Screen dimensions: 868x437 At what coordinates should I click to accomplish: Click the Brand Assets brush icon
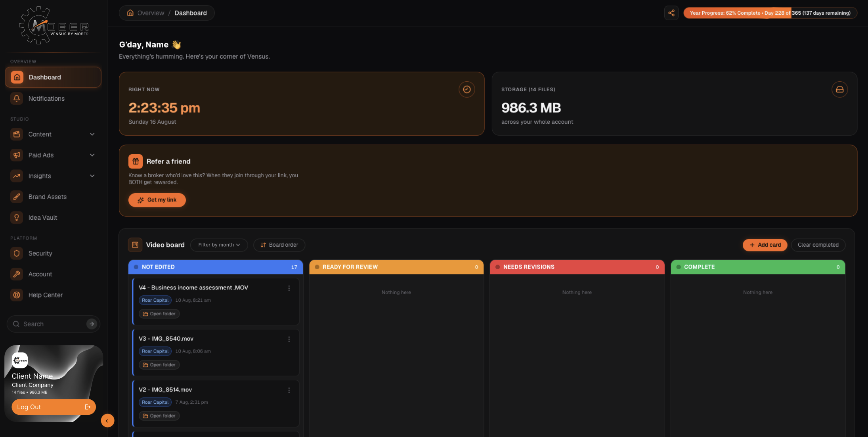point(17,197)
